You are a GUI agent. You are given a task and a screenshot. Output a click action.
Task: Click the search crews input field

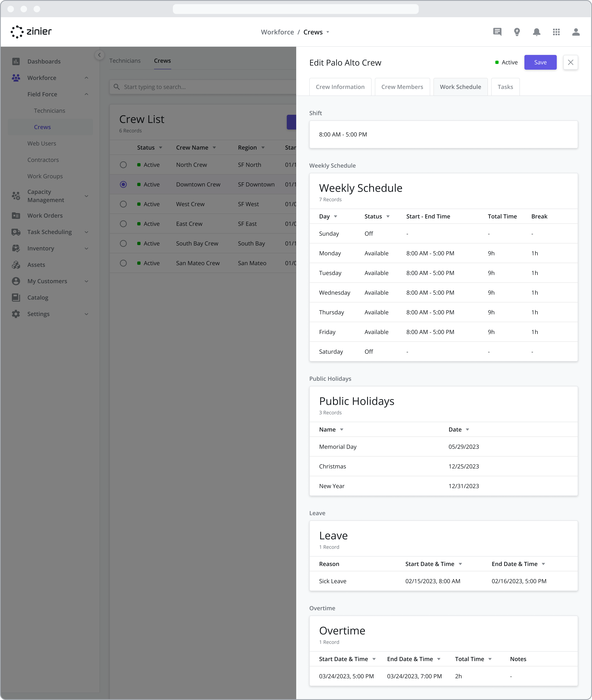(203, 87)
